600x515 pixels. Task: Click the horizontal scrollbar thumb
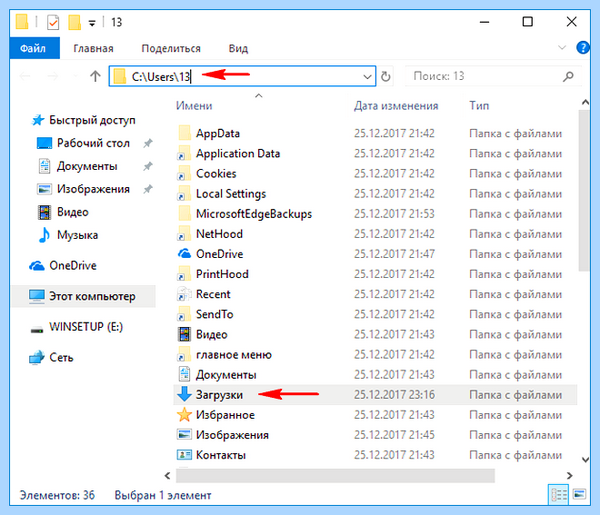(335, 476)
